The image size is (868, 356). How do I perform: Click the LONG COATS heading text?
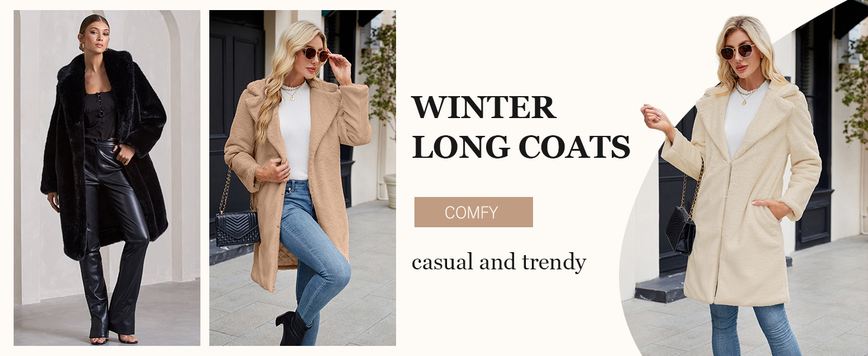click(x=521, y=147)
